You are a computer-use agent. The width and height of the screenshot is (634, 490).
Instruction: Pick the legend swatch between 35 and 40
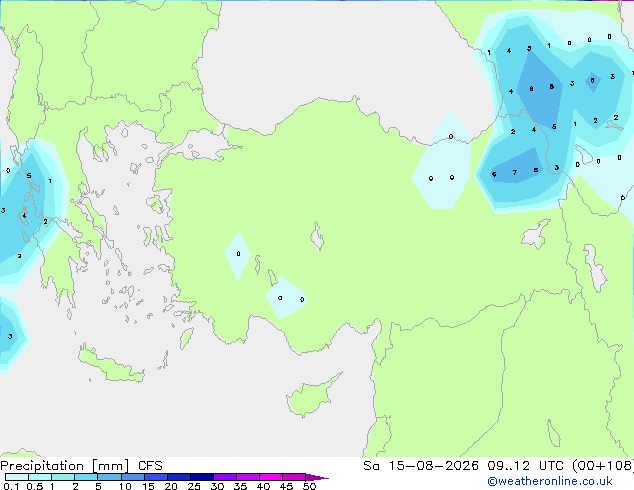[247, 477]
